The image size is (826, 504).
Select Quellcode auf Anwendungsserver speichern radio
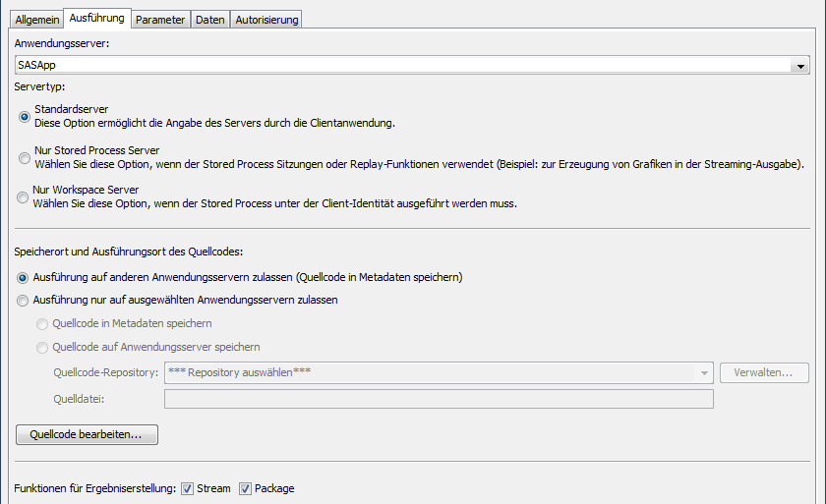(x=41, y=348)
